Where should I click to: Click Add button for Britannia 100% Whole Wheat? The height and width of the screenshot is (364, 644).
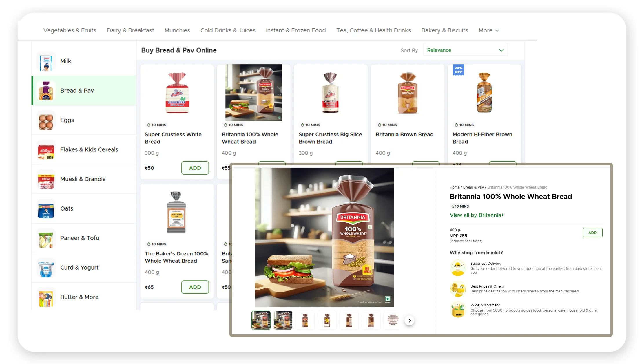point(592,233)
